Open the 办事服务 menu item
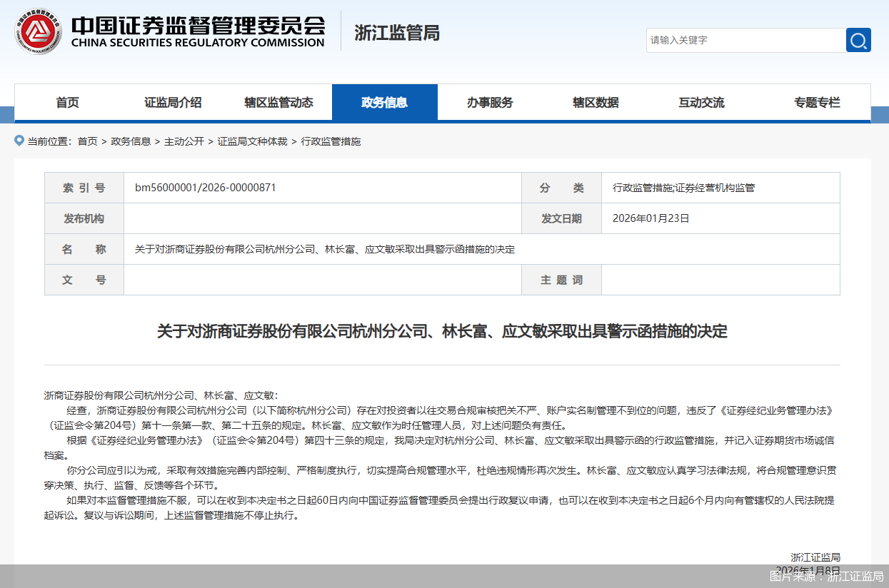Screen dimensions: 889x588 point(490,102)
